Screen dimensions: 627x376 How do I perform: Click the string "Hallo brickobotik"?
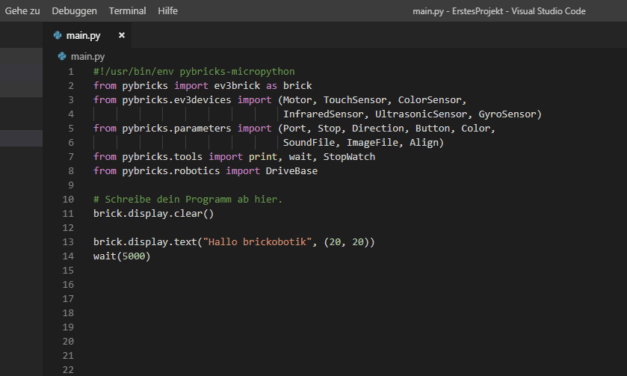[x=257, y=242]
